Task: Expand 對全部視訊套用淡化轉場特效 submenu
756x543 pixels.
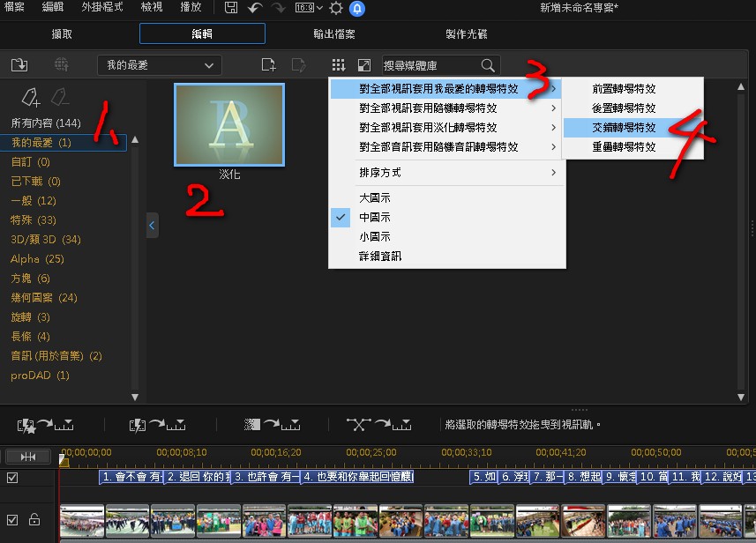Action: [x=447, y=127]
